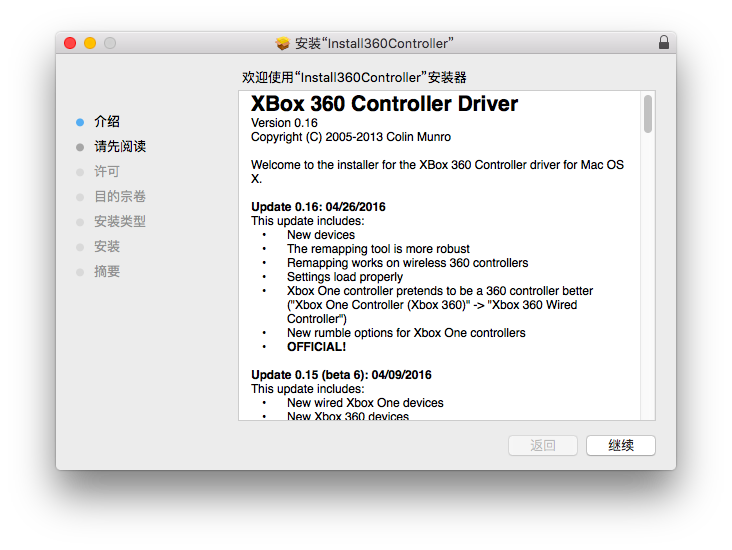Open the 许可 step in the sidebar
The width and height of the screenshot is (732, 550).
tap(107, 171)
